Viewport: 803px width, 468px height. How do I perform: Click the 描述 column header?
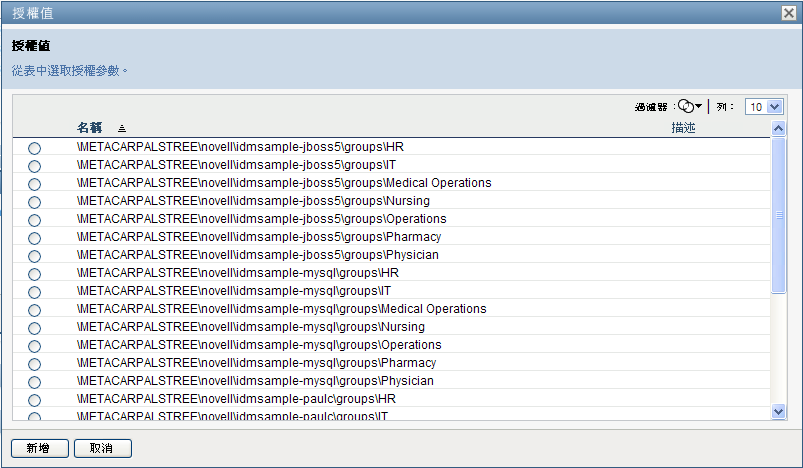point(683,127)
